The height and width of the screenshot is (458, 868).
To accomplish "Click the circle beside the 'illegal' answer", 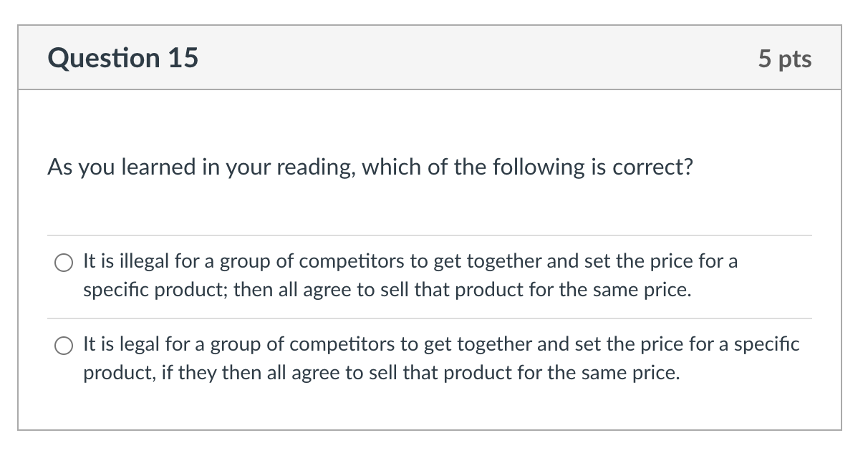I will point(64,262).
